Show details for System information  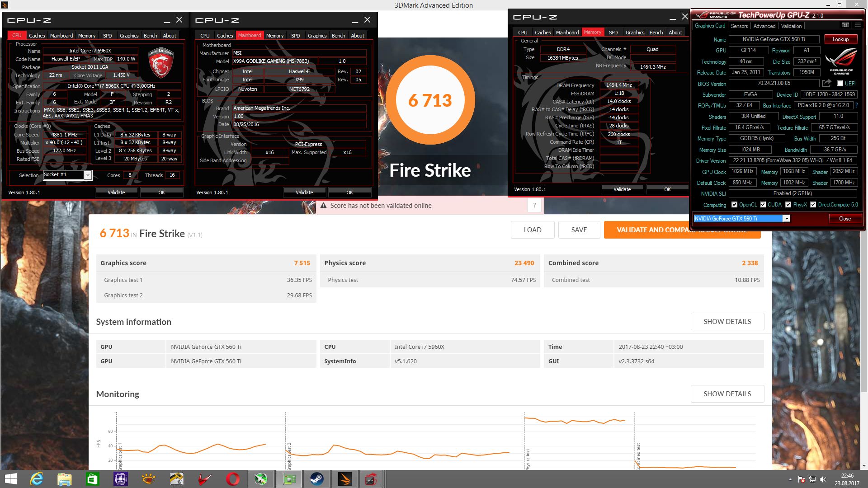click(x=727, y=322)
